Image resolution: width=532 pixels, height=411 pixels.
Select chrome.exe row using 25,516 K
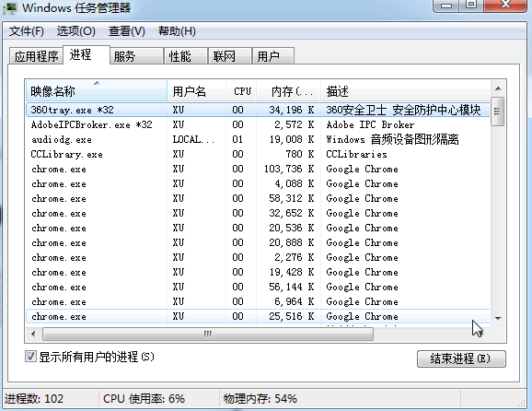tap(258, 317)
